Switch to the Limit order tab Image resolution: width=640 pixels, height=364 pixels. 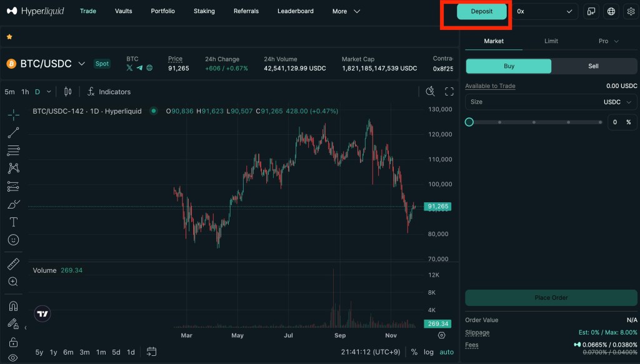click(x=551, y=41)
